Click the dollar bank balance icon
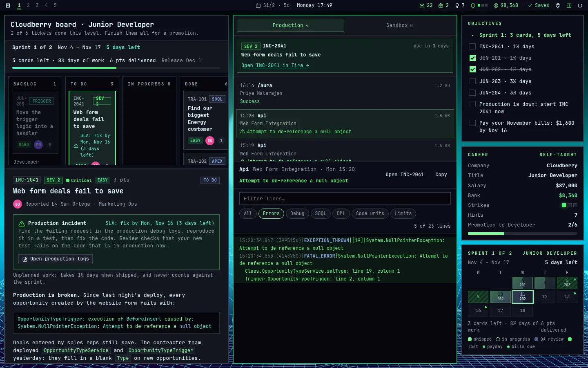The image size is (588, 368). click(x=496, y=5)
